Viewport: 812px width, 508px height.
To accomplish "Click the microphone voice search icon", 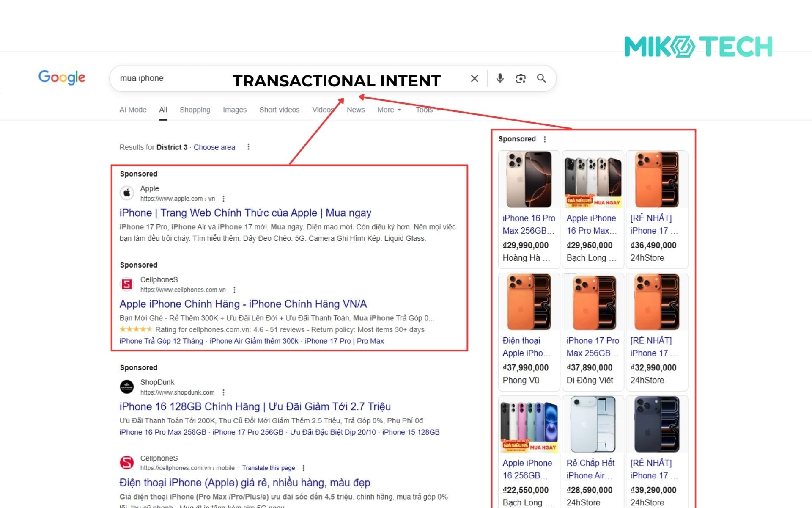I will [x=500, y=78].
